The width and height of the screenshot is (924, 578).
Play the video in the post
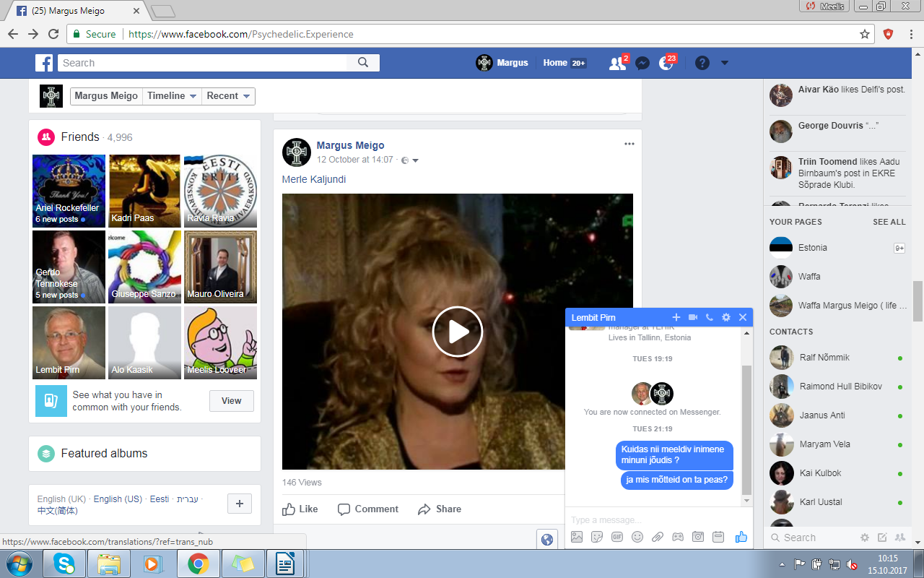(x=457, y=332)
